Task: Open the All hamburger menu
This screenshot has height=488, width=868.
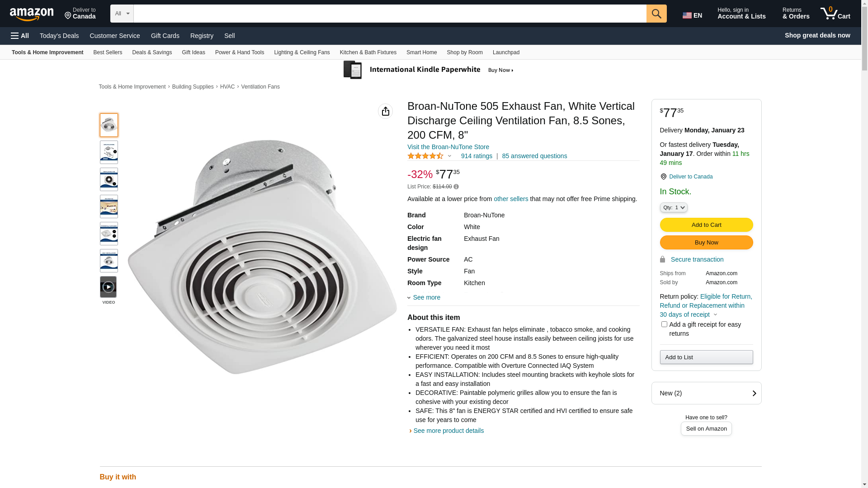Action: (20, 36)
